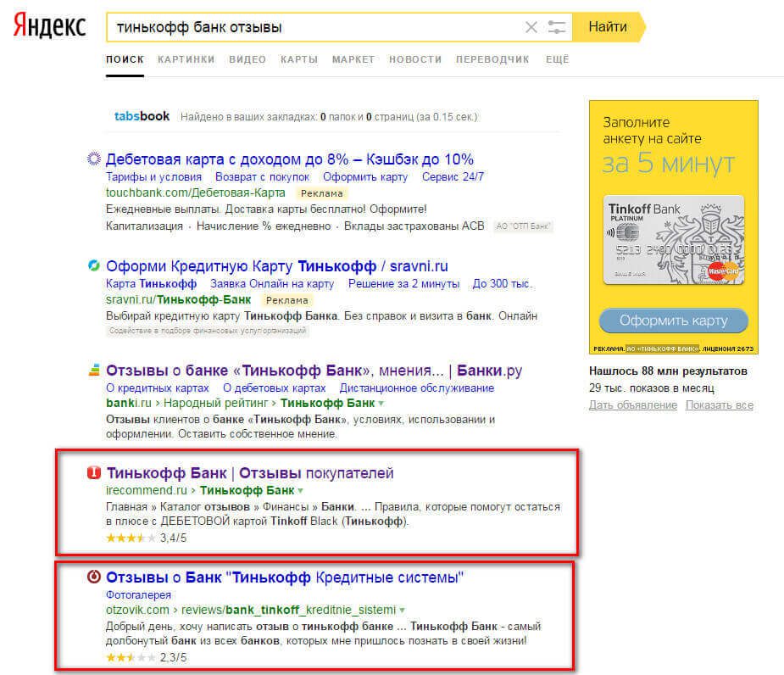
Task: Switch to the Картинки tab
Action: (x=186, y=59)
